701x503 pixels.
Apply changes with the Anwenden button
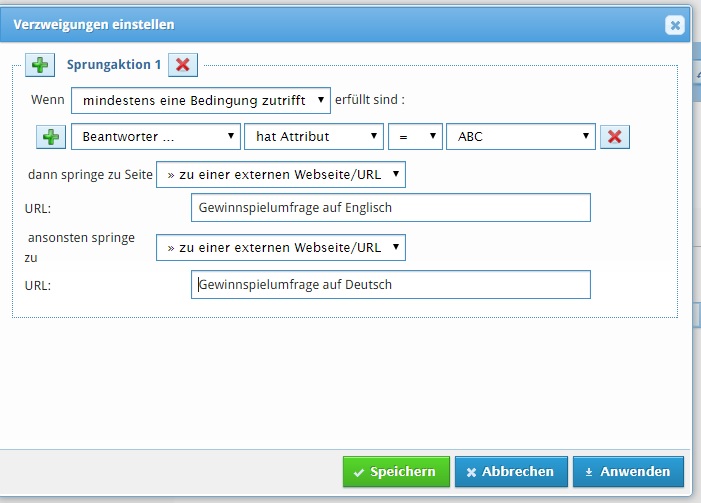click(x=629, y=471)
